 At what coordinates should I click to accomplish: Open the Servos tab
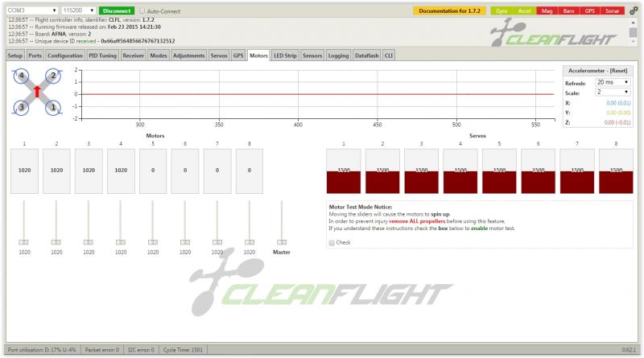pyautogui.click(x=219, y=56)
